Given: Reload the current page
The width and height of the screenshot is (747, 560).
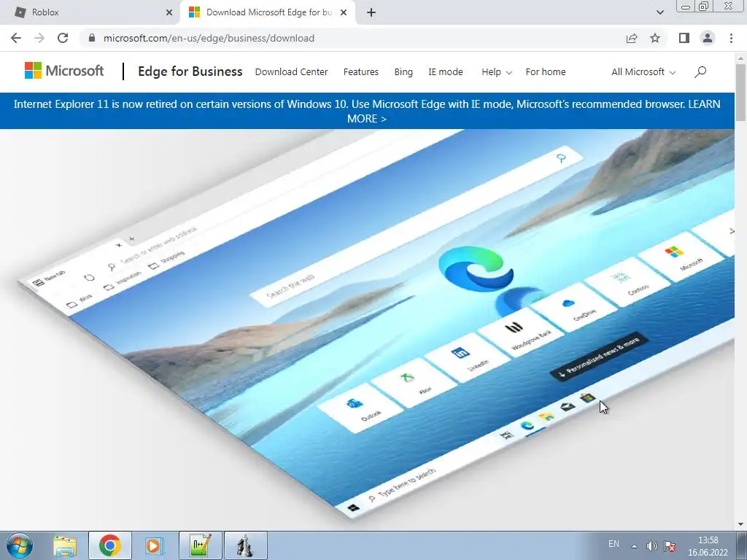Looking at the screenshot, I should (x=63, y=38).
